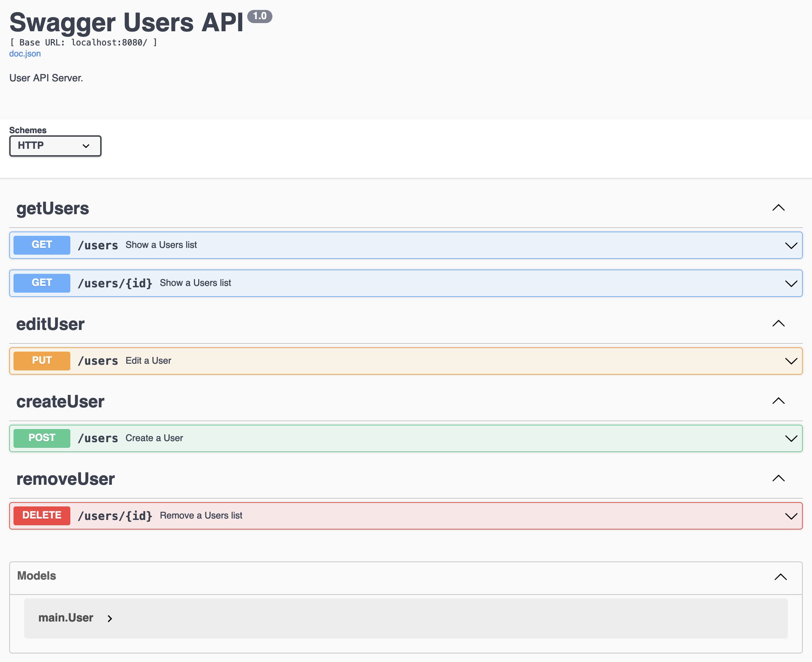This screenshot has height=662, width=812.
Task: Click the getUsers tag heading
Action: coord(53,208)
